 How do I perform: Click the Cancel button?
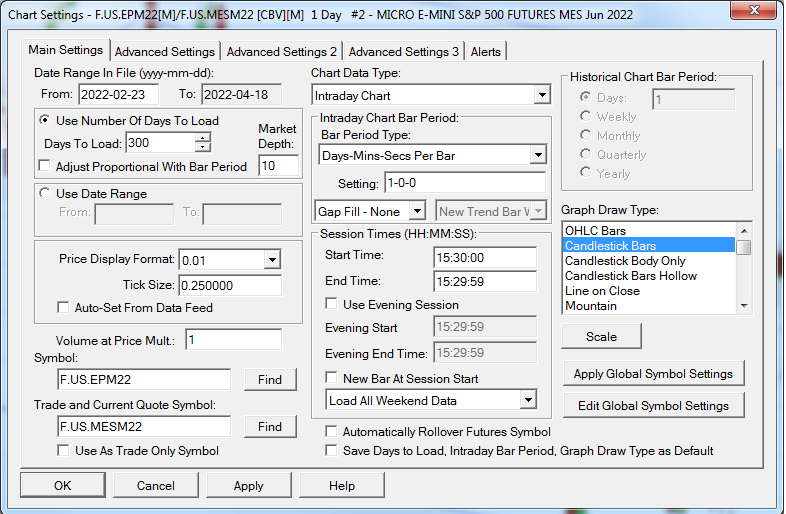tap(156, 485)
